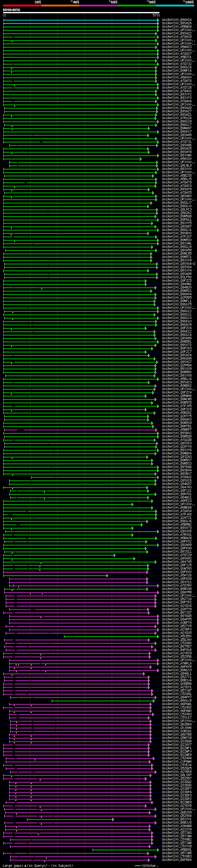
Task: Click the cyan ~100% identity legend bar
Action: point(175,6)
